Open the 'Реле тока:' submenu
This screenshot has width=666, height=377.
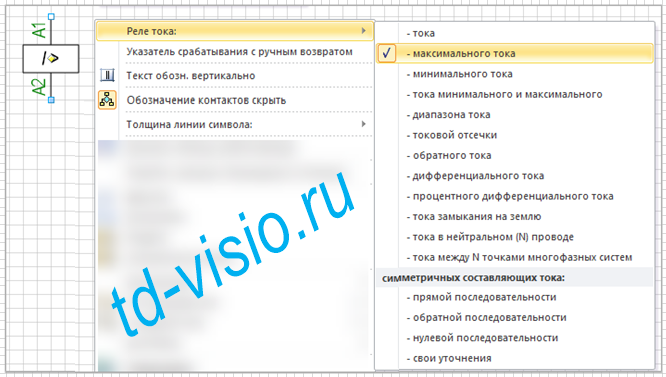point(235,31)
